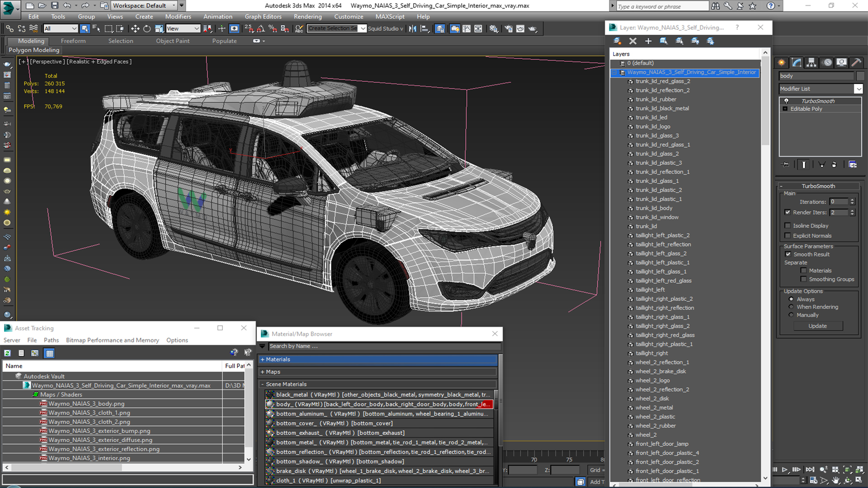The height and width of the screenshot is (488, 868).
Task: Click the Select and Link chain icon
Action: [9, 28]
